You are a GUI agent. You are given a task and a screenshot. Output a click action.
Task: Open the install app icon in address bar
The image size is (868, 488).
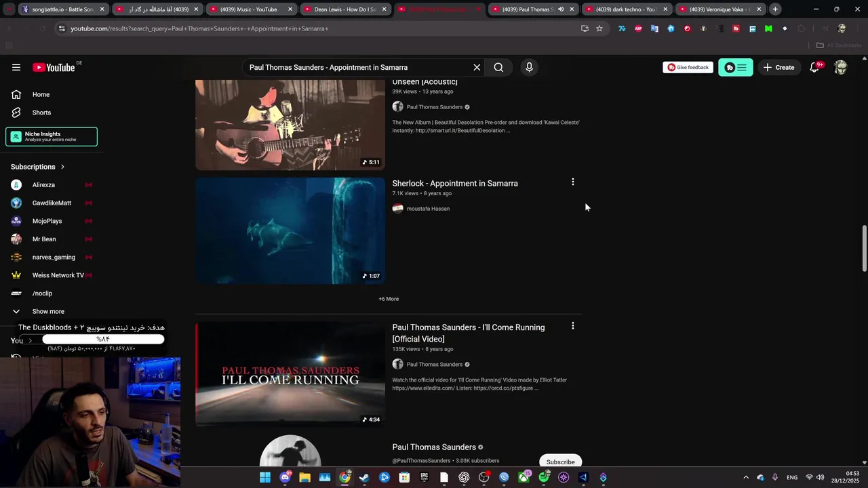point(585,28)
